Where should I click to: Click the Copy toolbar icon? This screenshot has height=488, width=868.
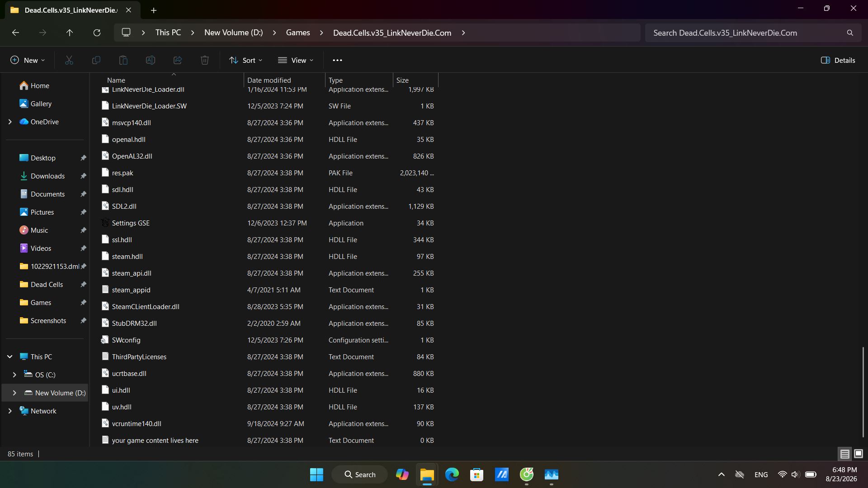(96, 60)
